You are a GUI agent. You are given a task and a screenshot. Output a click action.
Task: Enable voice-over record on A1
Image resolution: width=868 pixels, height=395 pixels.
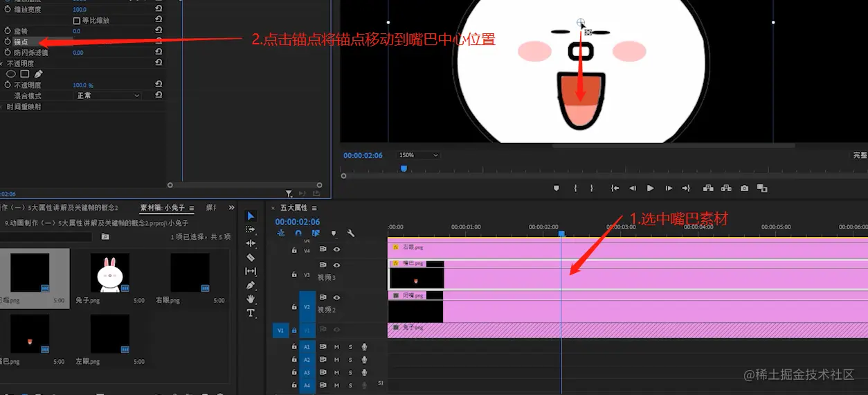[x=364, y=346]
